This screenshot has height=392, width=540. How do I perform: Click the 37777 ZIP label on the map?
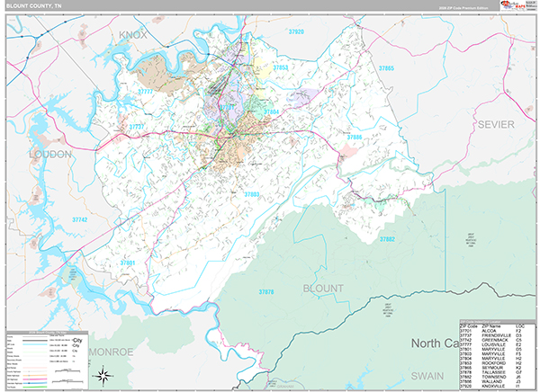point(145,92)
